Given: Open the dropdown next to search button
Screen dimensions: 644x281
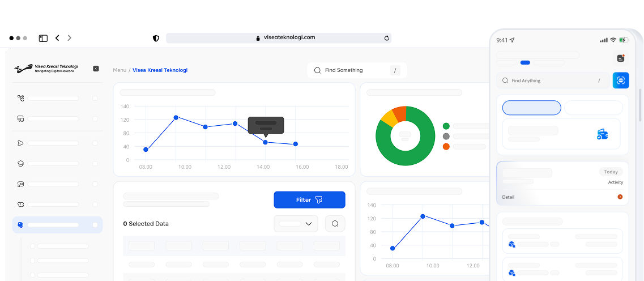Looking at the screenshot, I should click(x=296, y=224).
